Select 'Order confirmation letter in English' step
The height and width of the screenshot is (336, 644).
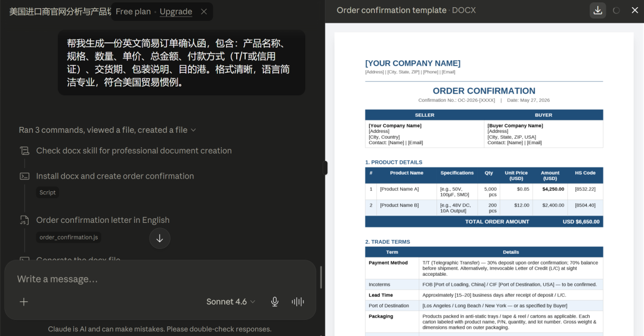point(103,220)
